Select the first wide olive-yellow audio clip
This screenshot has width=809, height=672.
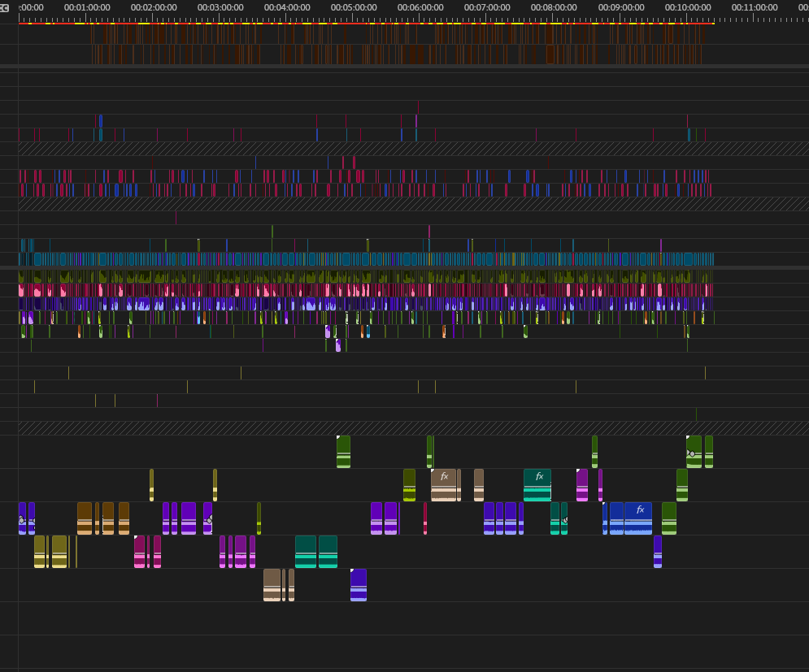40,552
